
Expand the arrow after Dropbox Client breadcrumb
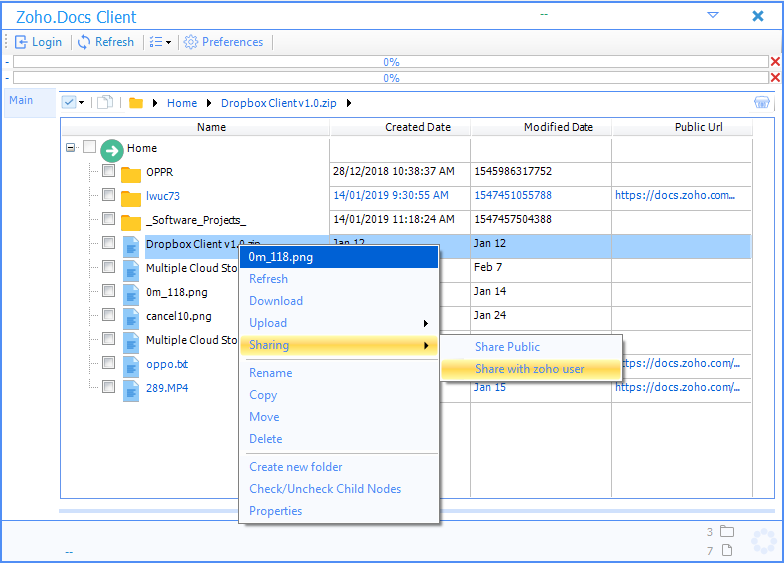tap(349, 103)
